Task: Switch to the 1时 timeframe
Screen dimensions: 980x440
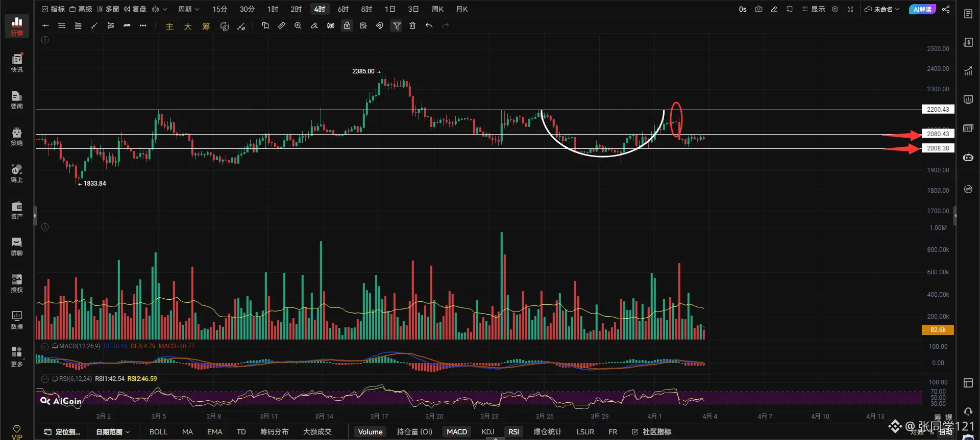Action: 273,9
